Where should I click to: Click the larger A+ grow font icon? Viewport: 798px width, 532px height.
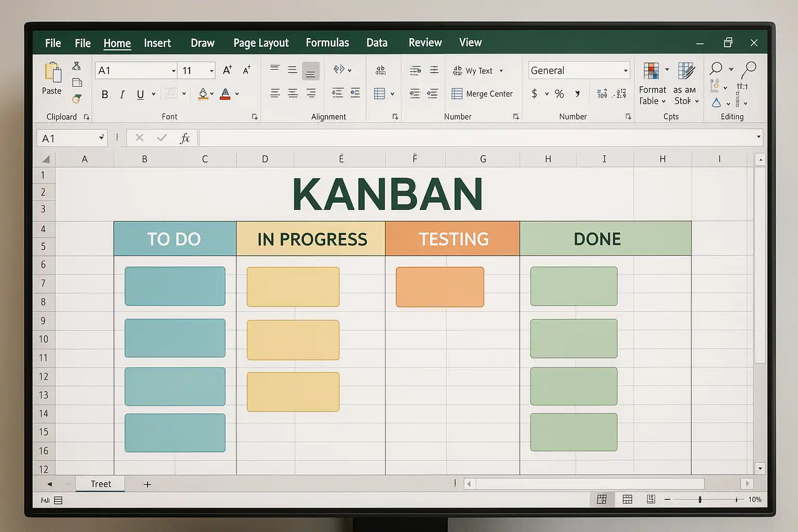[x=227, y=70]
